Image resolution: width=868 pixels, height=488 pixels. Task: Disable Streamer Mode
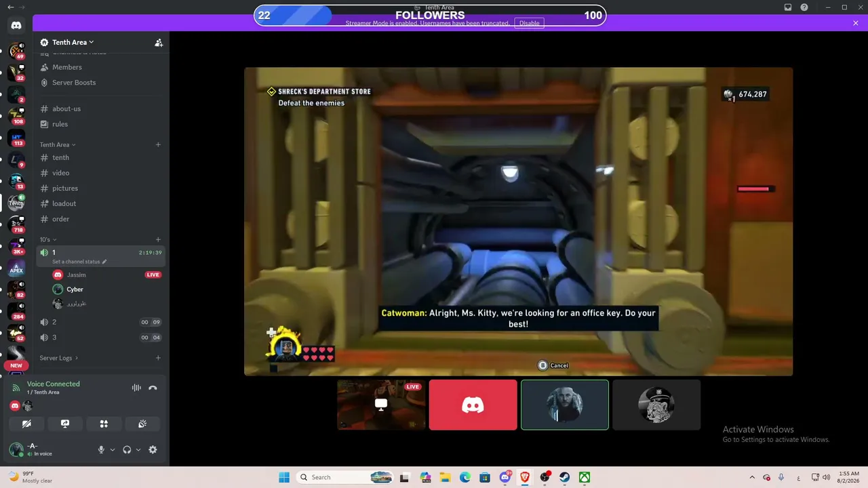[529, 23]
